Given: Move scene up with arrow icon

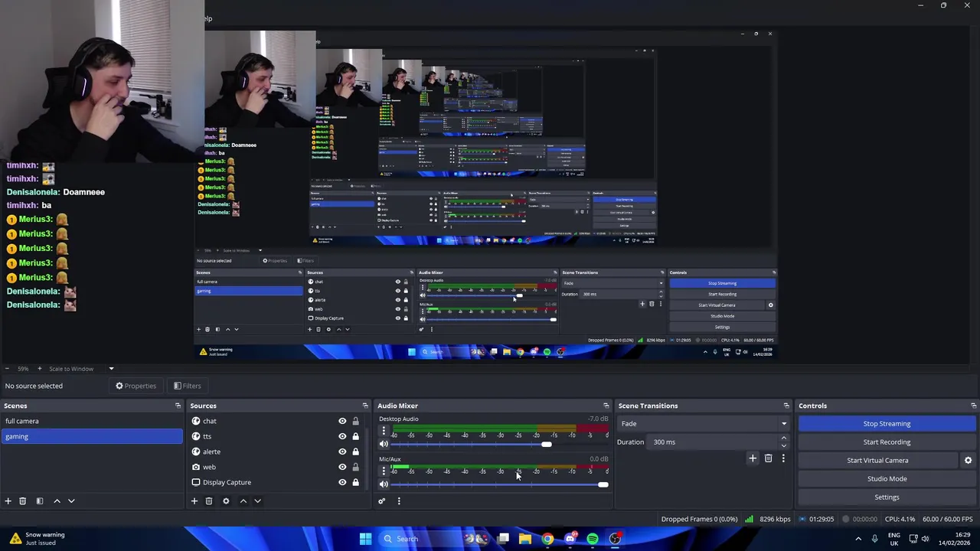Looking at the screenshot, I should point(57,500).
